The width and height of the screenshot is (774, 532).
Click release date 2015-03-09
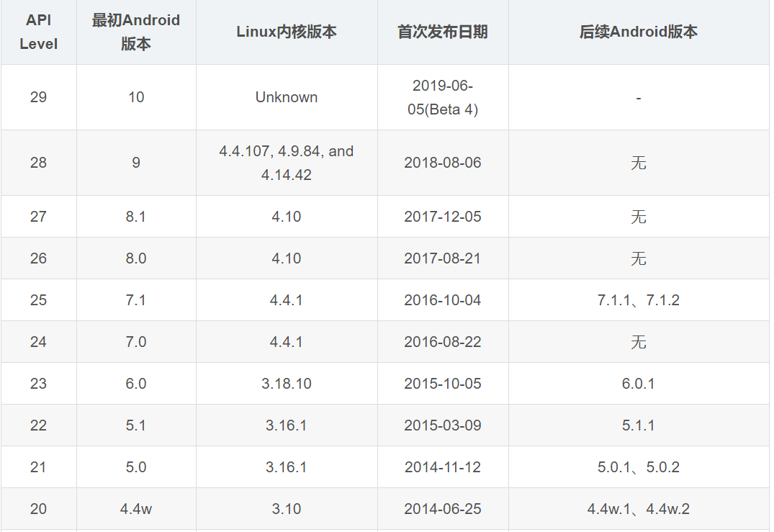coord(443,425)
